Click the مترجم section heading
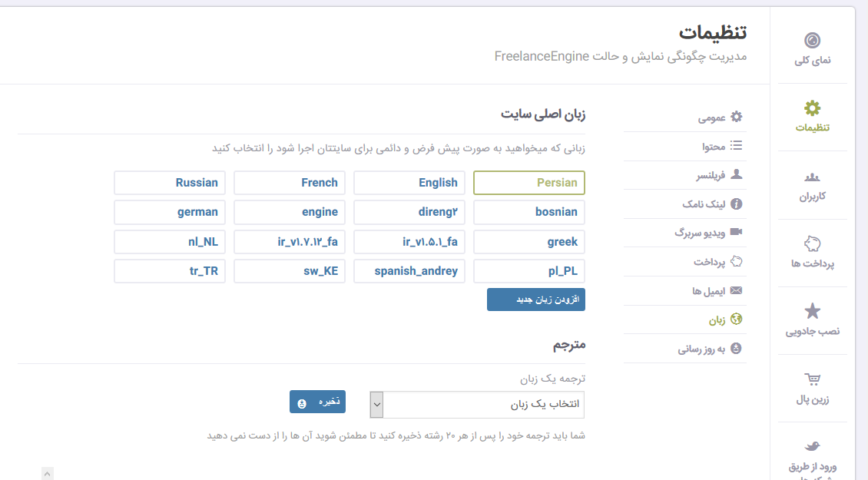Screen dimensions: 868x480 569,345
